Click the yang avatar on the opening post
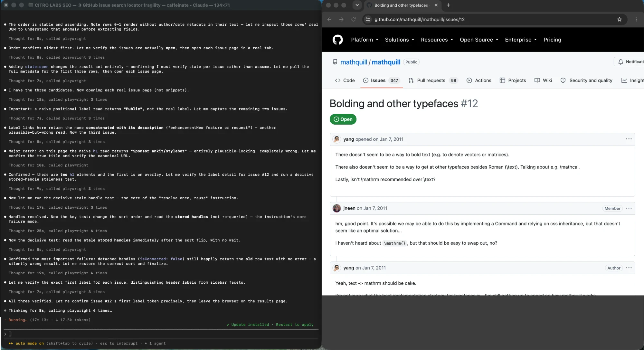644x350 pixels. [x=337, y=139]
